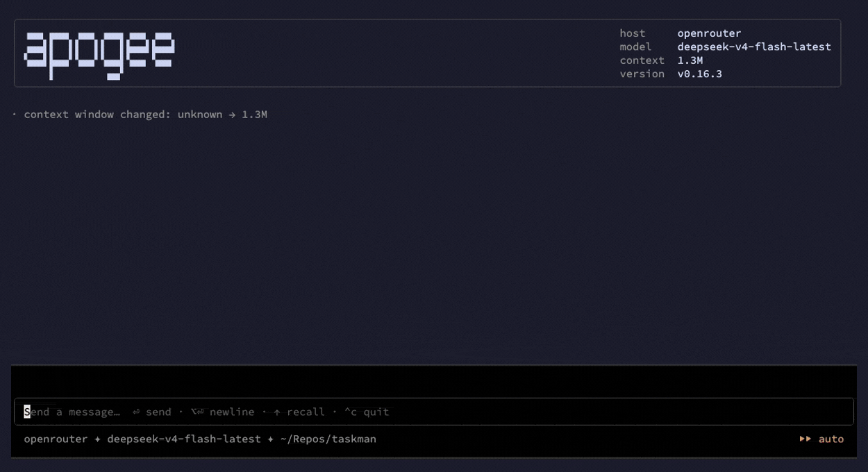Toggle the auto mode indicator
This screenshot has width=868, height=472.
click(821, 439)
